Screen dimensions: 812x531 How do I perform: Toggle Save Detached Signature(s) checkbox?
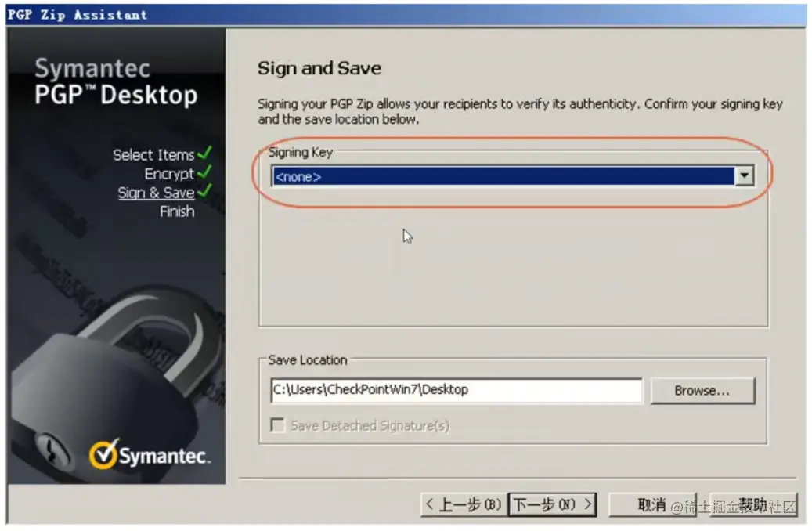click(278, 424)
